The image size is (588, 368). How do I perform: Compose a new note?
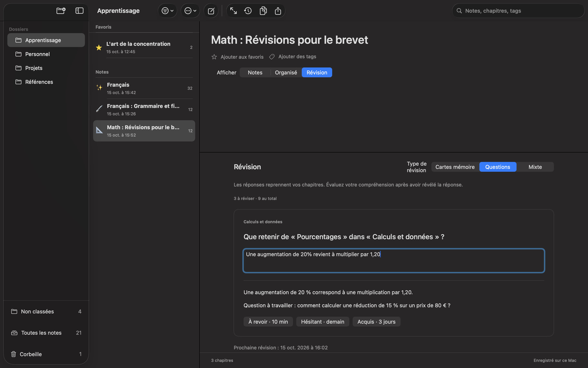(211, 11)
